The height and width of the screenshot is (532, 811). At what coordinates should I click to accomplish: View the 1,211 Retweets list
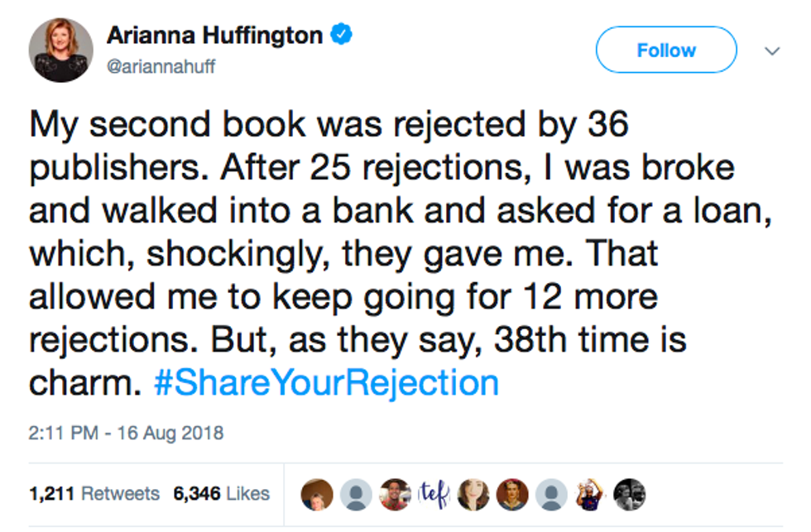(94, 494)
